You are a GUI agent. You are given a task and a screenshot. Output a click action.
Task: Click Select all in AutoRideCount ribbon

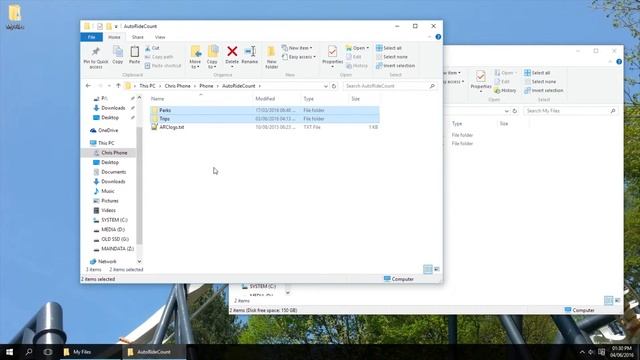(x=389, y=48)
